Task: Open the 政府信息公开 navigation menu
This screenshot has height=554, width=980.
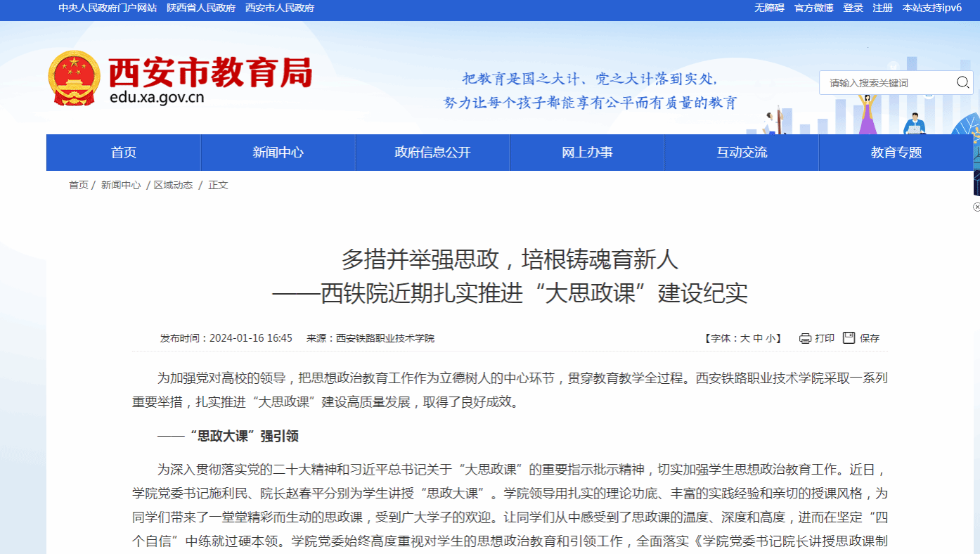Action: (432, 153)
